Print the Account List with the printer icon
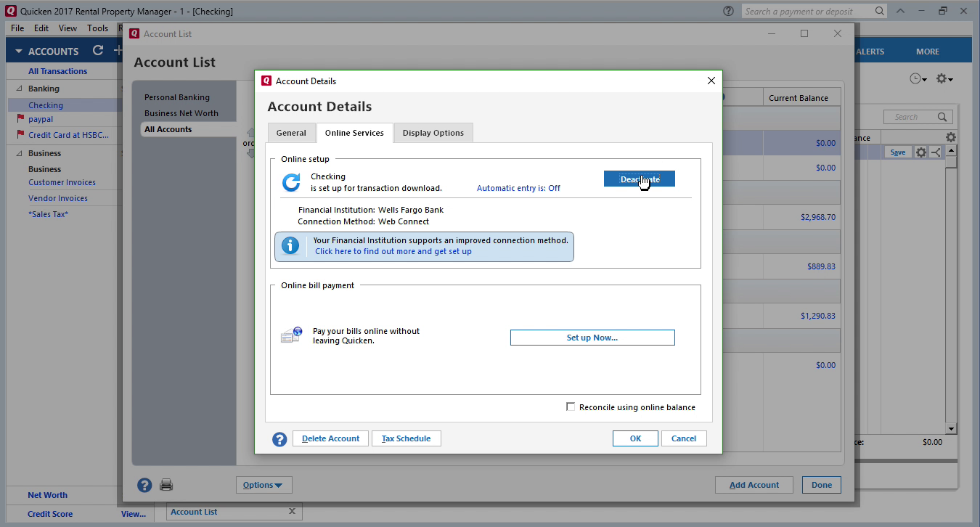This screenshot has height=527, width=980. tap(166, 485)
